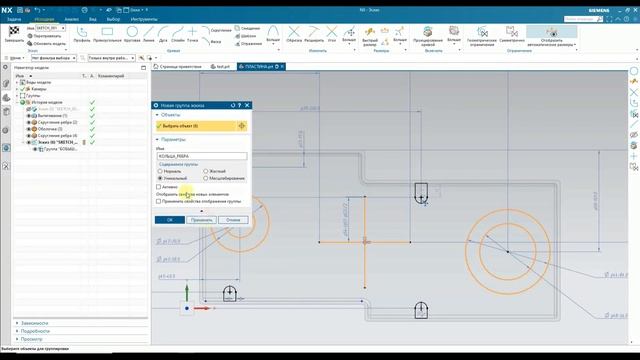640x360 pixels.
Task: Open the Analysis ribbon tab
Action: click(x=71, y=19)
